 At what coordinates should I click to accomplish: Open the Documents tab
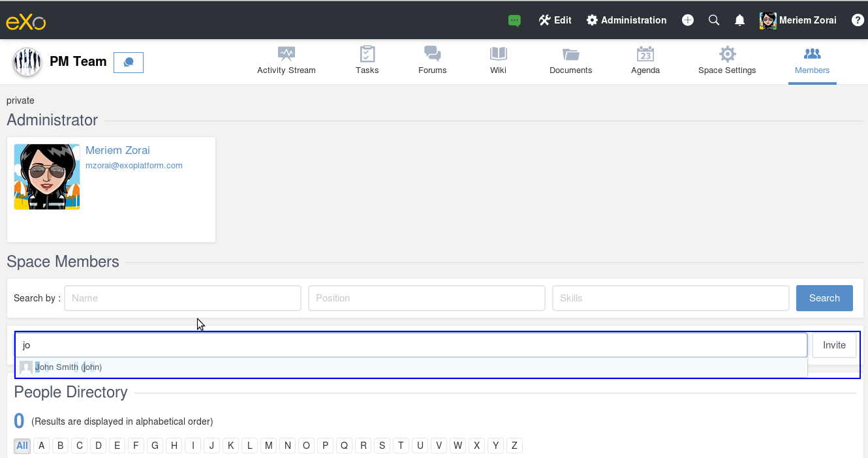(571, 61)
